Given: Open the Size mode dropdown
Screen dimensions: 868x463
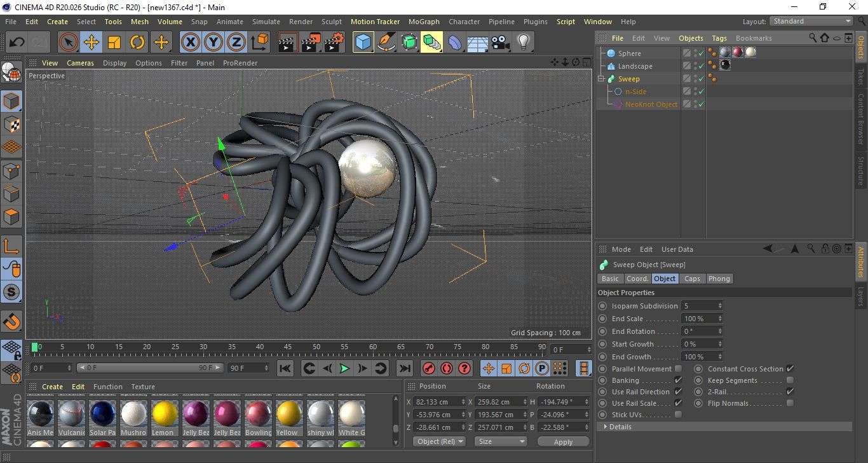Looking at the screenshot, I should tap(501, 441).
